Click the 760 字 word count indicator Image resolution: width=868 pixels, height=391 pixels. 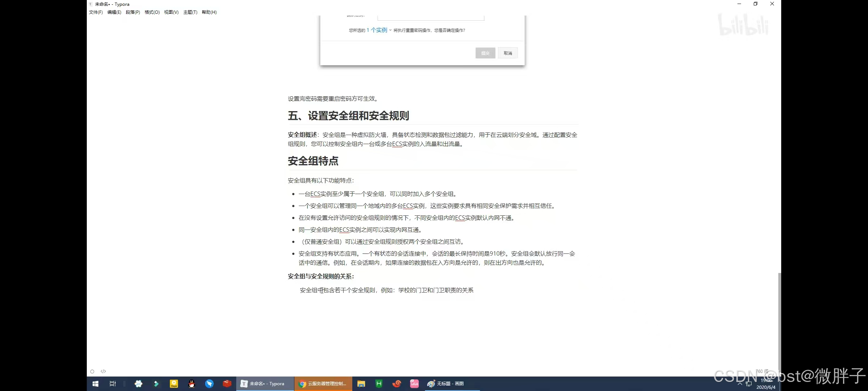coord(762,371)
